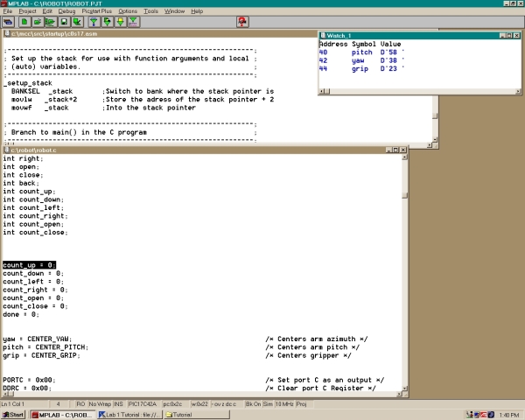Click the yellow Build All funnel icon

pyautogui.click(x=120, y=22)
